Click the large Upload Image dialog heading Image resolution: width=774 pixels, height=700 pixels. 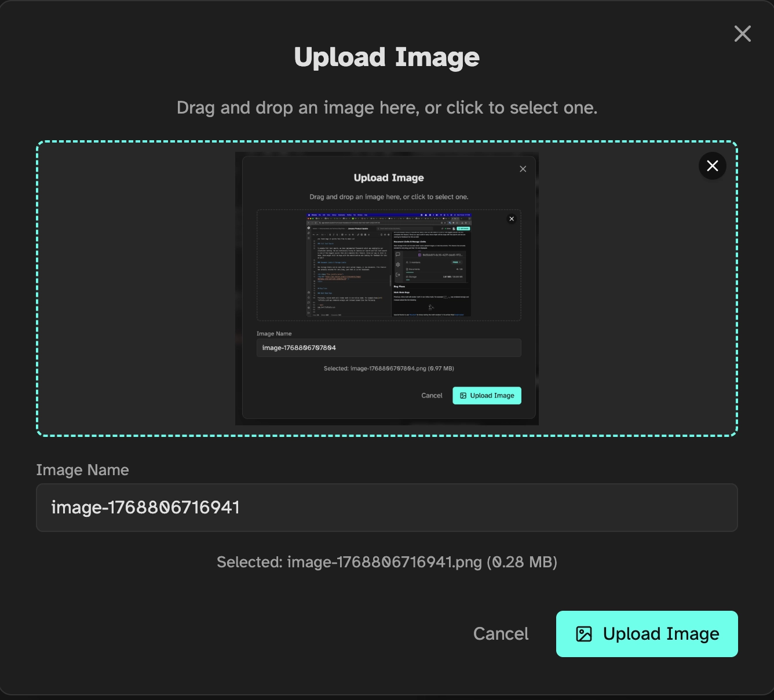[386, 57]
